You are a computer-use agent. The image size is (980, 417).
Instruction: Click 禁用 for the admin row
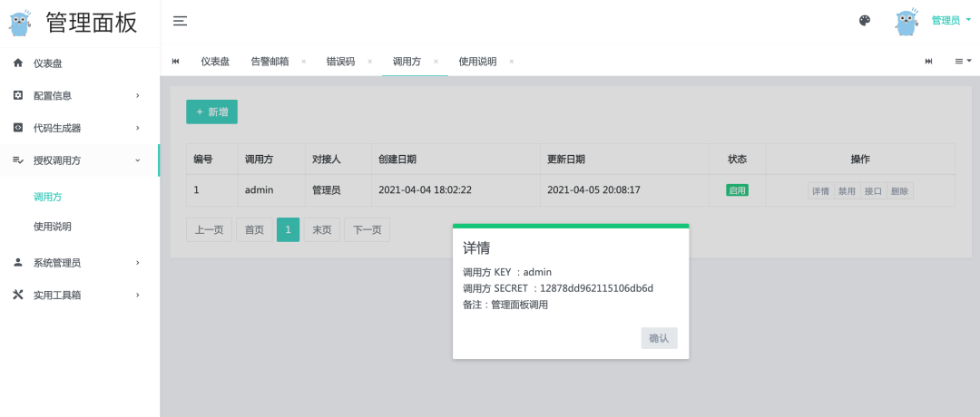coord(847,191)
